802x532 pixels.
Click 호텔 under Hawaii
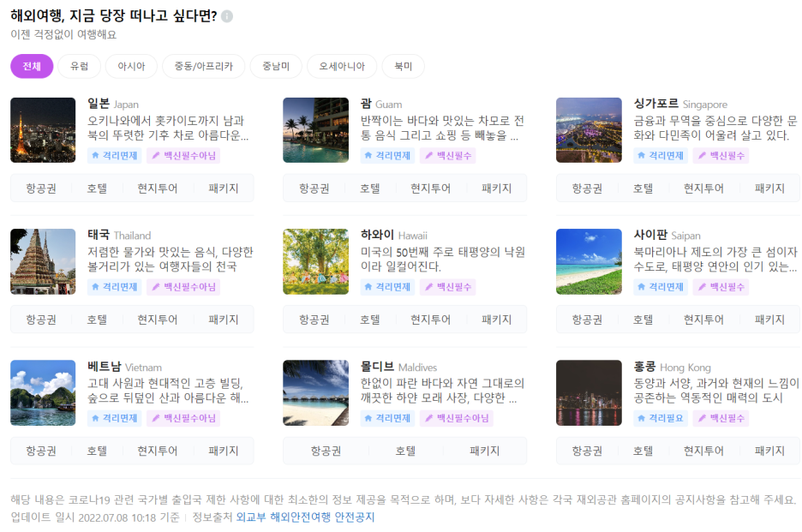tap(370, 320)
